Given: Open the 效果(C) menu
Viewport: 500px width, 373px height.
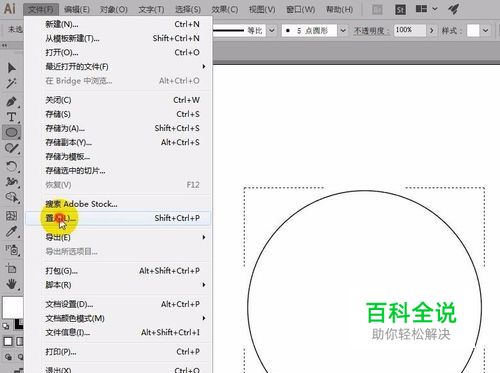Looking at the screenshot, I should click(225, 9).
